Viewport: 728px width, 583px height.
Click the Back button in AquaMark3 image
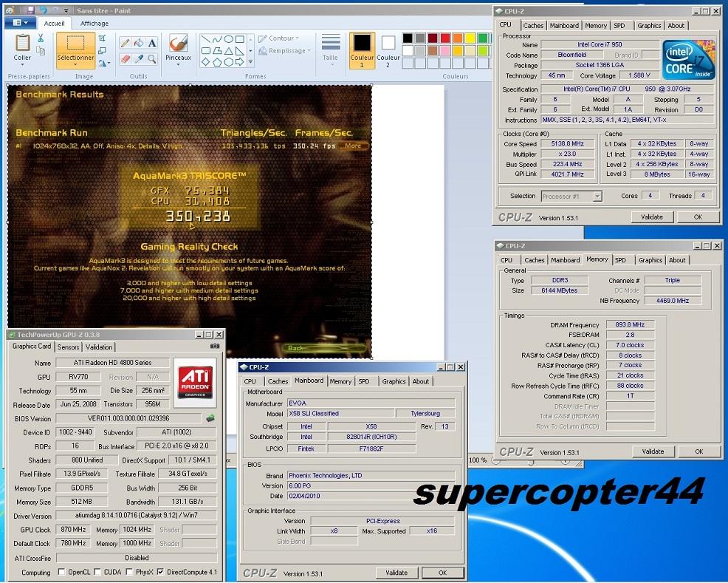[325, 348]
